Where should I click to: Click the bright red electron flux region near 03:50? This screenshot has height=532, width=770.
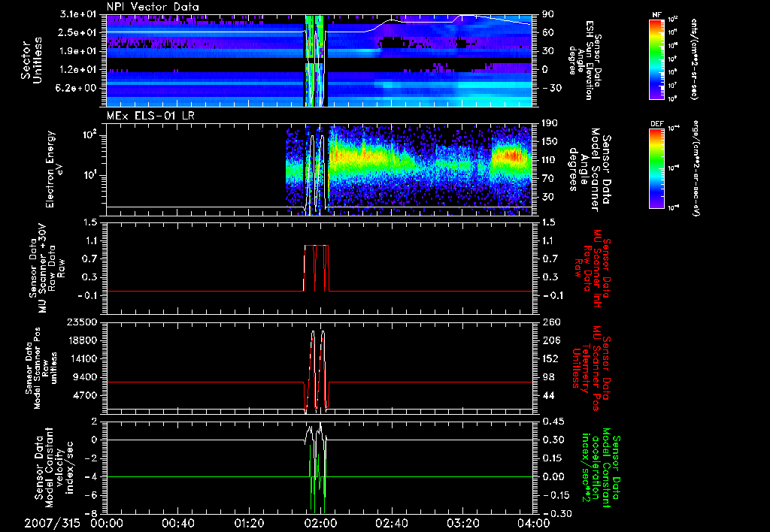(511, 156)
